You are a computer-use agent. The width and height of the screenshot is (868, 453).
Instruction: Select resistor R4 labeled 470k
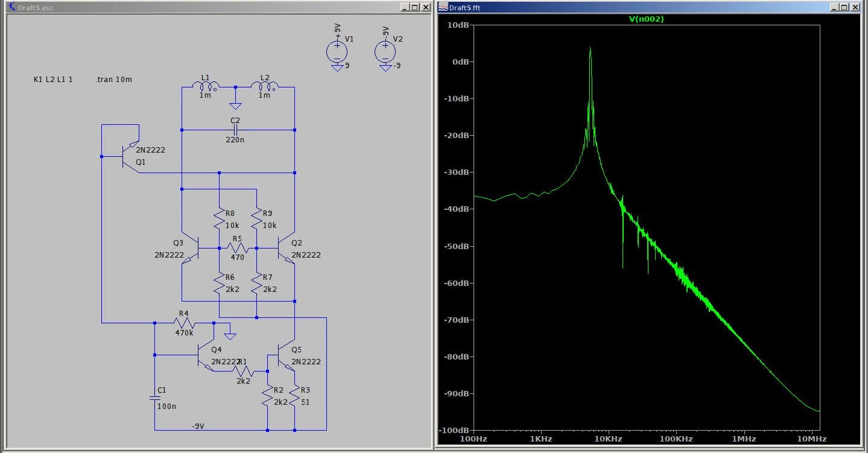pyautogui.click(x=184, y=323)
